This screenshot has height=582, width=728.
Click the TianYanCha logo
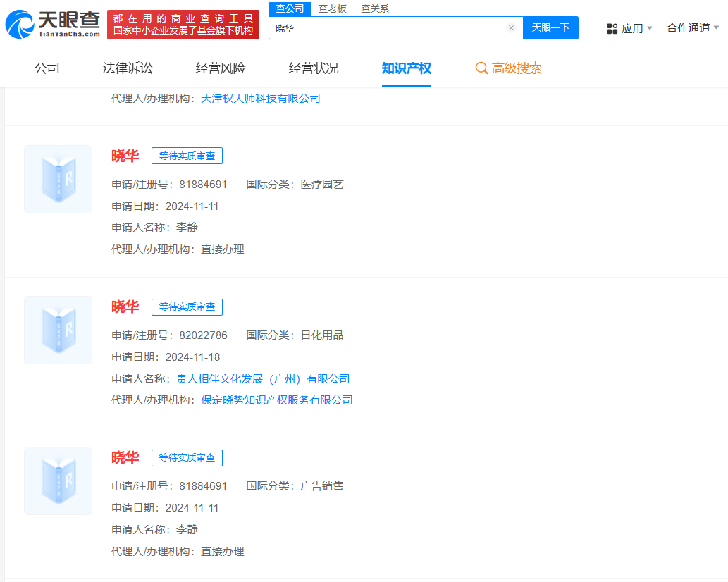[52, 24]
